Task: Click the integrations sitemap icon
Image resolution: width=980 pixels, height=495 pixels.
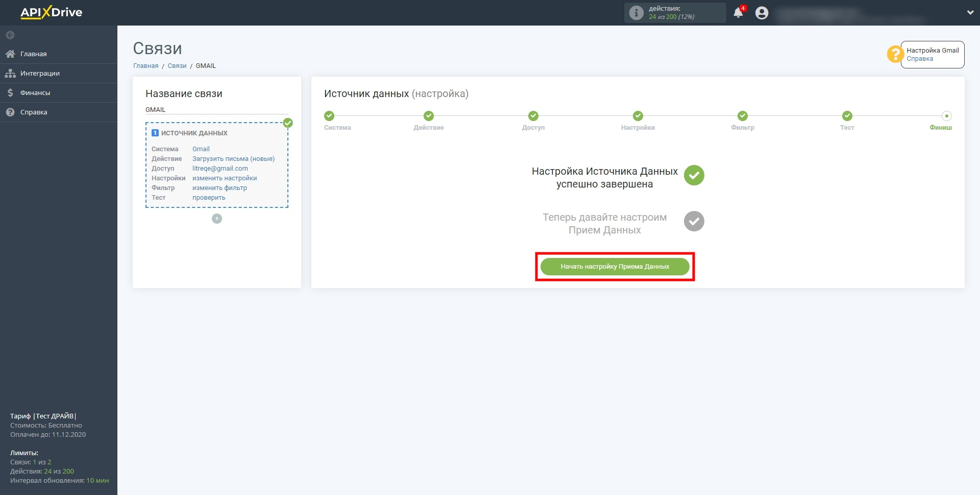Action: (x=10, y=73)
